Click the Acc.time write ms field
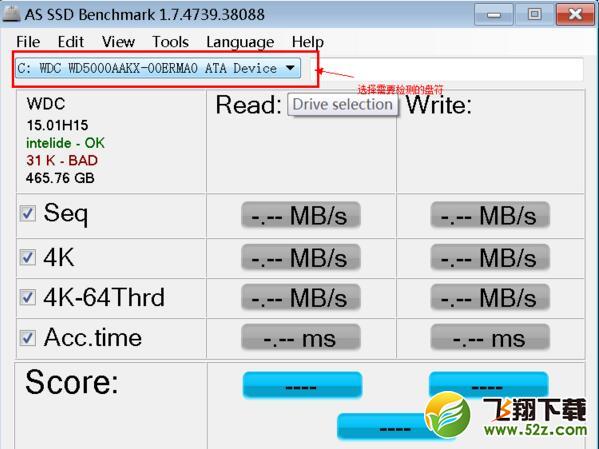 click(490, 337)
